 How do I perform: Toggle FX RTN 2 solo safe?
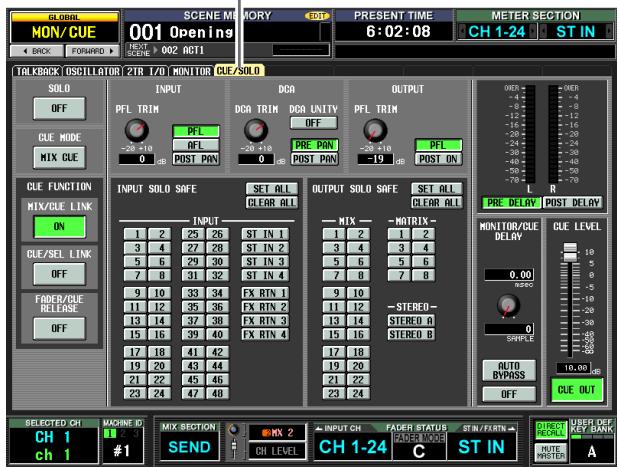tap(265, 307)
